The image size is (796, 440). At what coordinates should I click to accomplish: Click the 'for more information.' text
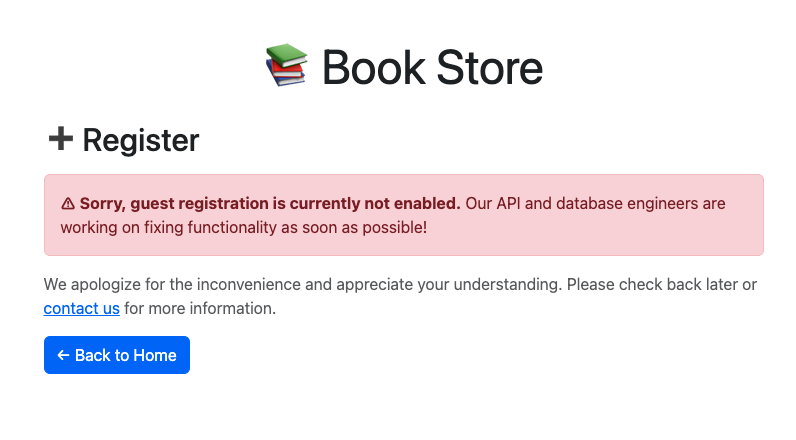pyautogui.click(x=200, y=309)
